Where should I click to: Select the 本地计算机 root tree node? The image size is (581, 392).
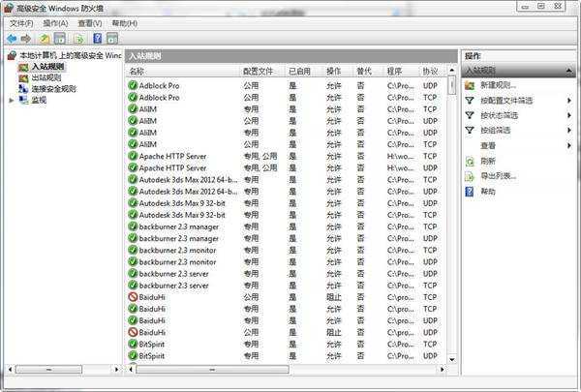coord(71,55)
